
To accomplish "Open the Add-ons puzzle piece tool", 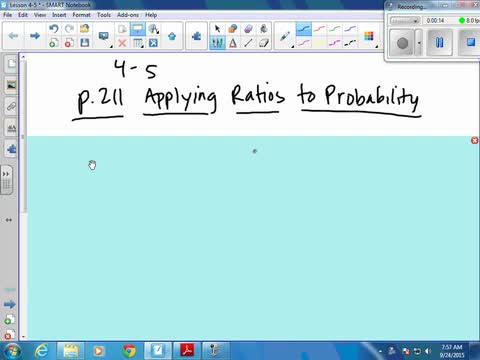I will tap(196, 36).
